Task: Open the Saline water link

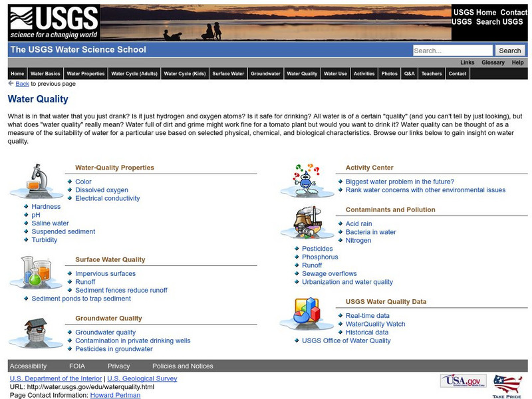Action: click(x=51, y=223)
